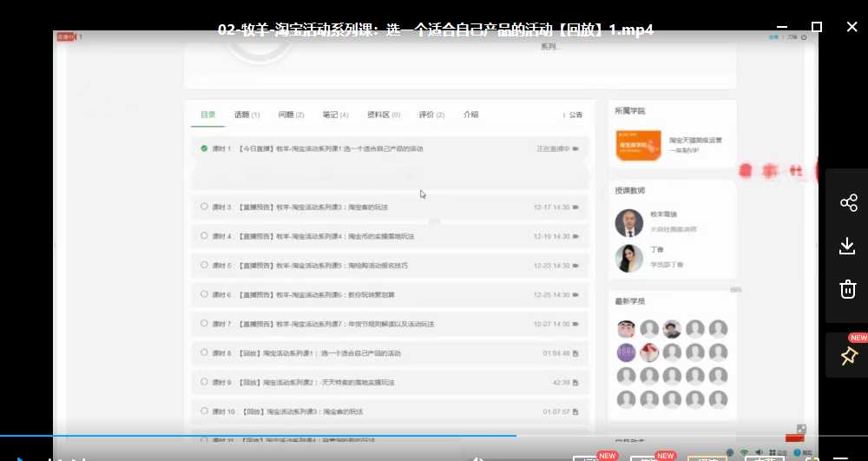Click the pin icon with NEW badge

click(x=848, y=356)
